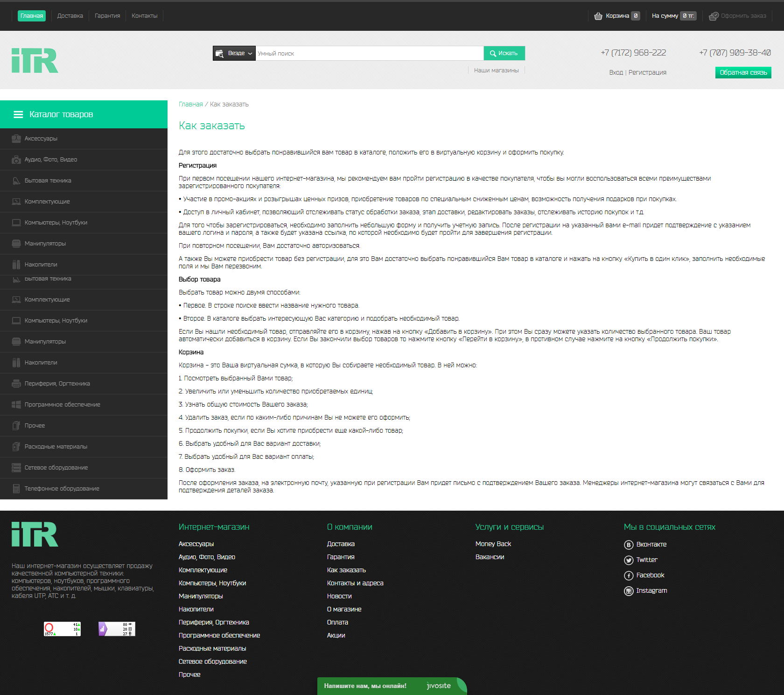The image size is (784, 695).
Task: Open footer link Программное обеспечение
Action: coord(219,635)
